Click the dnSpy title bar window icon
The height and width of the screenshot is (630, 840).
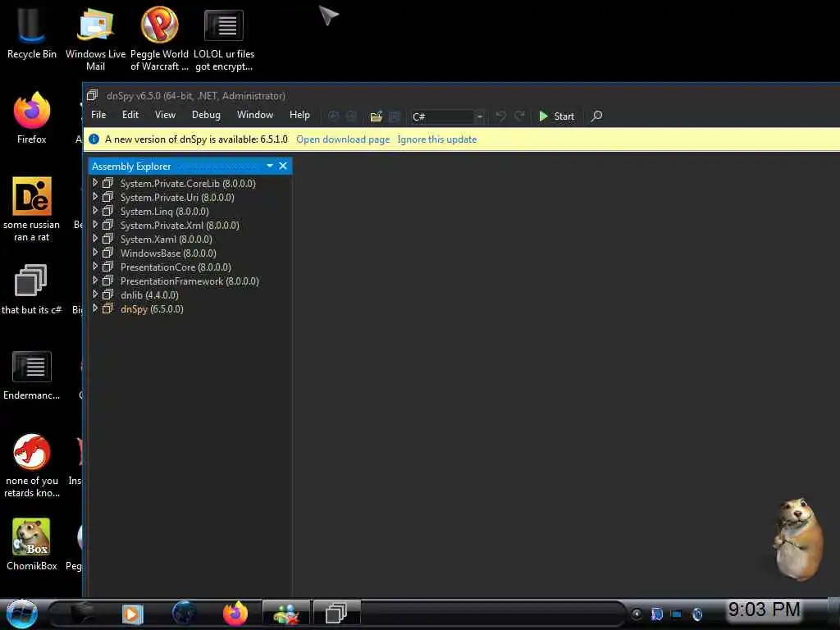(92, 95)
